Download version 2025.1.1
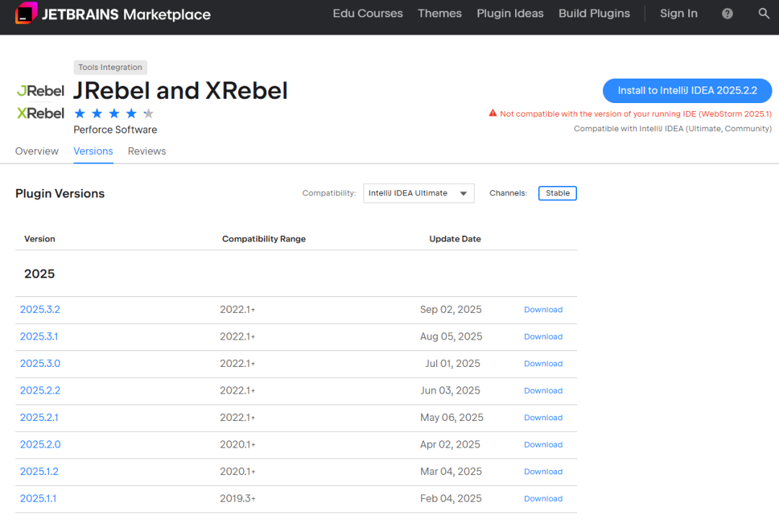This screenshot has width=779, height=532. click(542, 499)
